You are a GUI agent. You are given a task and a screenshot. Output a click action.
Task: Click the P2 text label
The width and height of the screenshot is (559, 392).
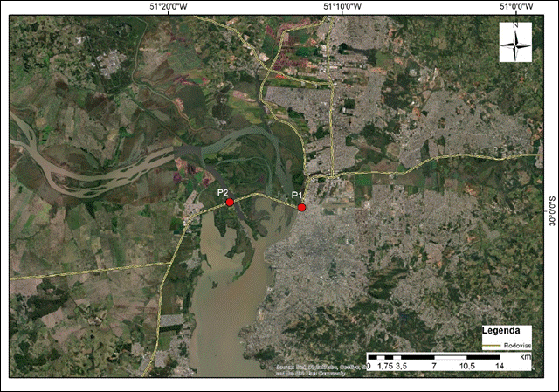pos(223,191)
